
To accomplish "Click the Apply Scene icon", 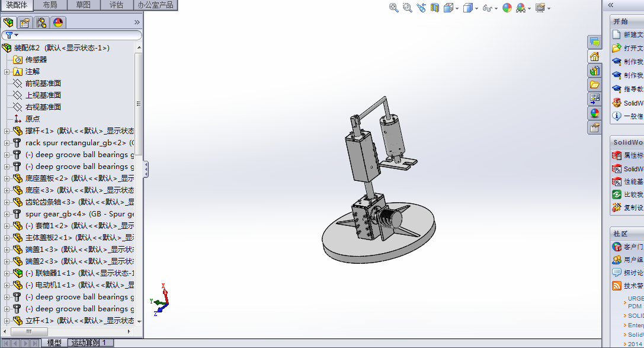I will (520, 8).
